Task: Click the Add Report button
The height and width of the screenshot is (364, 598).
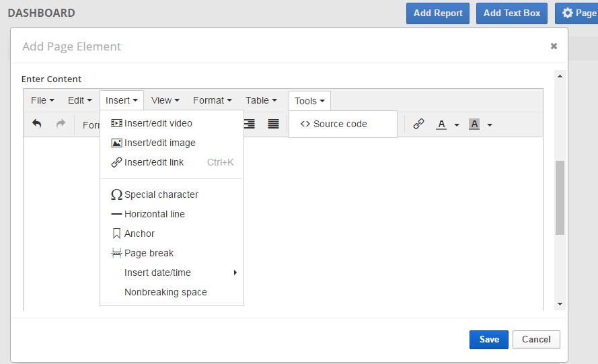Action: (438, 13)
